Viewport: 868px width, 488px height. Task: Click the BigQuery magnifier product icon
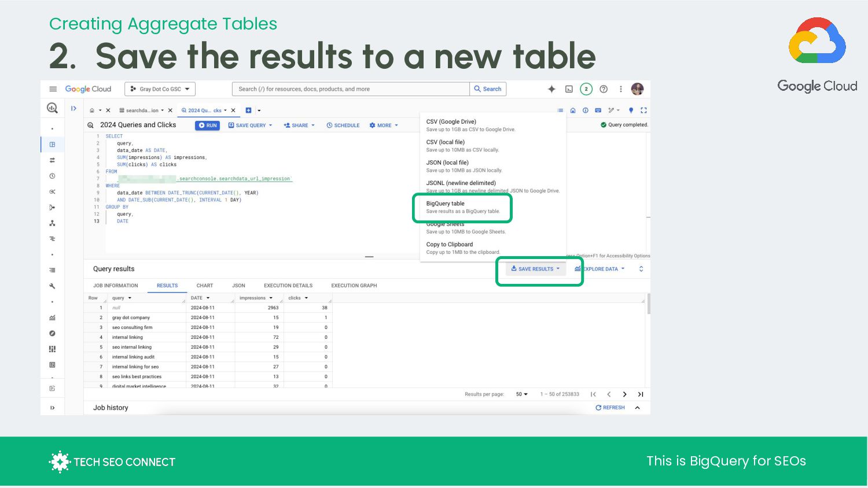(52, 108)
